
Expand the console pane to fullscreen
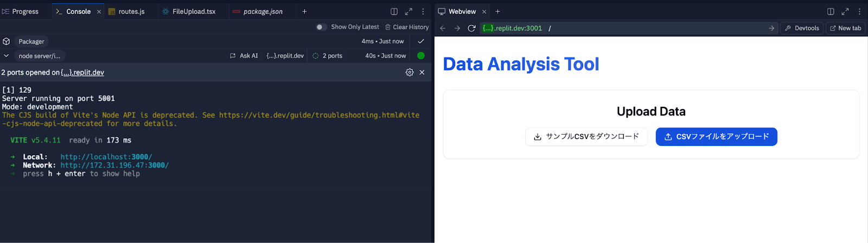coord(409,11)
